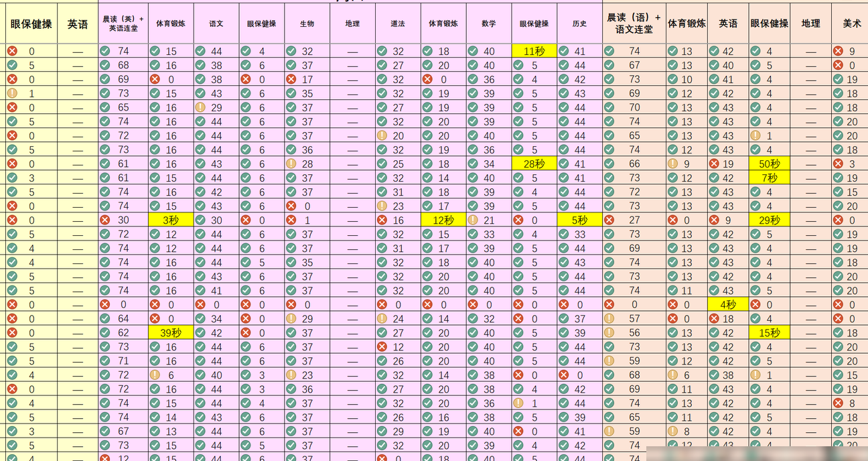Click red cross beside 12 in 道法 column
This screenshot has width=868, height=461.
[x=382, y=346]
